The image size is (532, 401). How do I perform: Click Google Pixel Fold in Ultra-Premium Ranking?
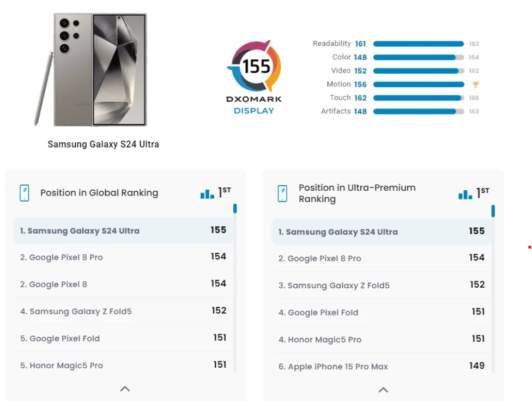click(318, 313)
